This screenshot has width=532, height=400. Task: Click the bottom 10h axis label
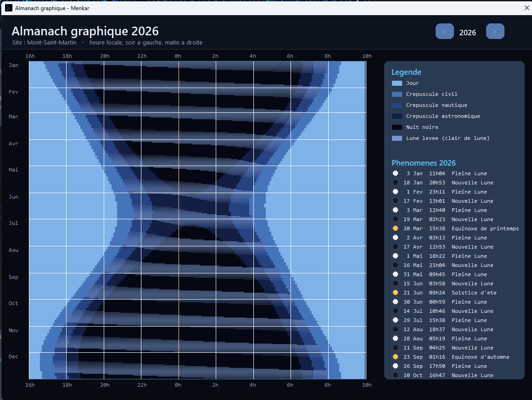(367, 385)
